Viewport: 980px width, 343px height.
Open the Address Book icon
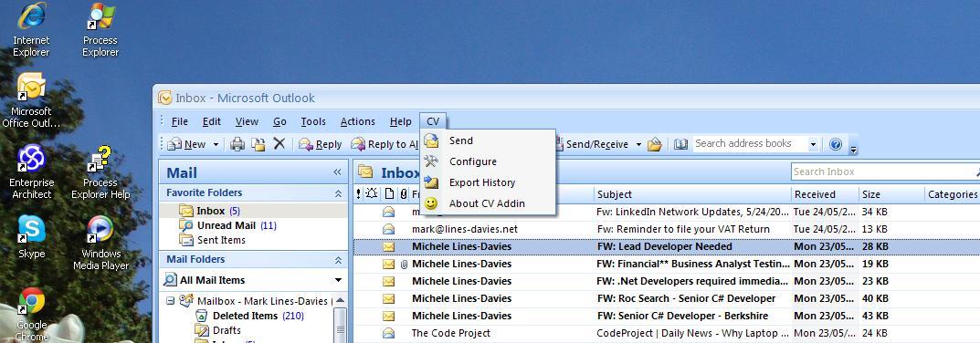(680, 144)
